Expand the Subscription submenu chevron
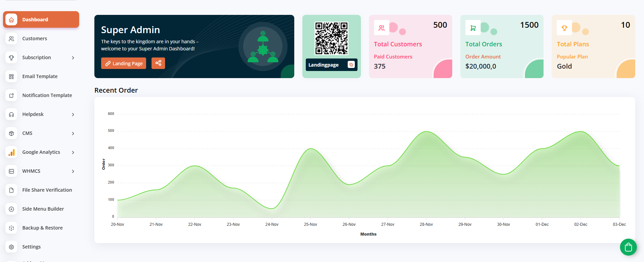Screen dimensions: 644x262 [x=73, y=58]
